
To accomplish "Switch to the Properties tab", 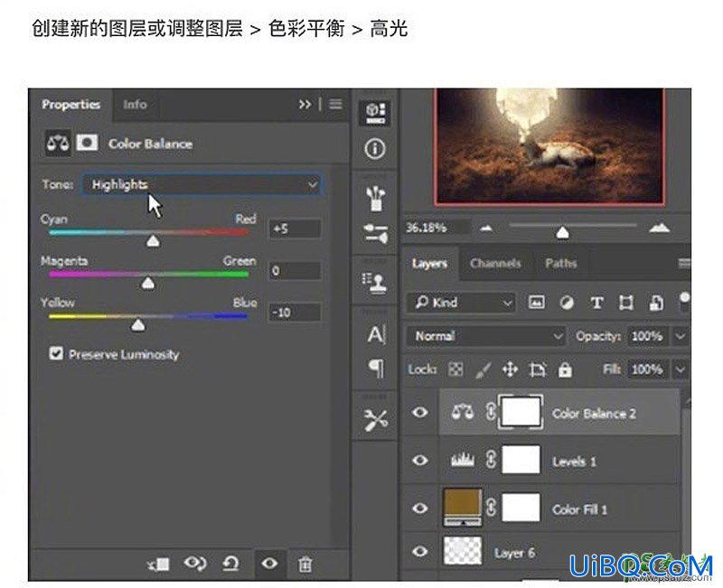I will tap(71, 105).
